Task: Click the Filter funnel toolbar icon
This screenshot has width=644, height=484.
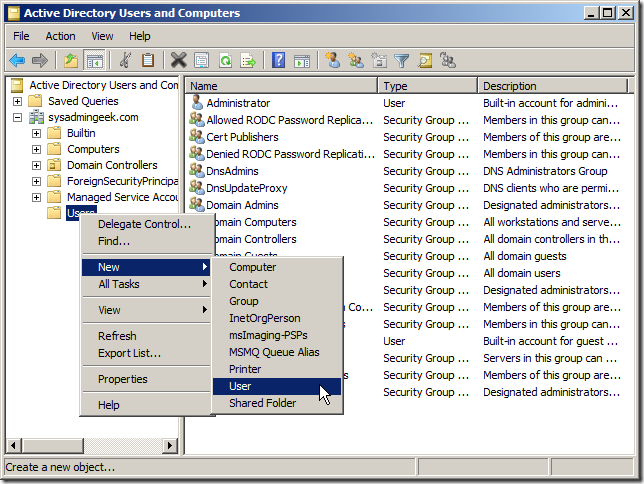Action: pyautogui.click(x=401, y=61)
